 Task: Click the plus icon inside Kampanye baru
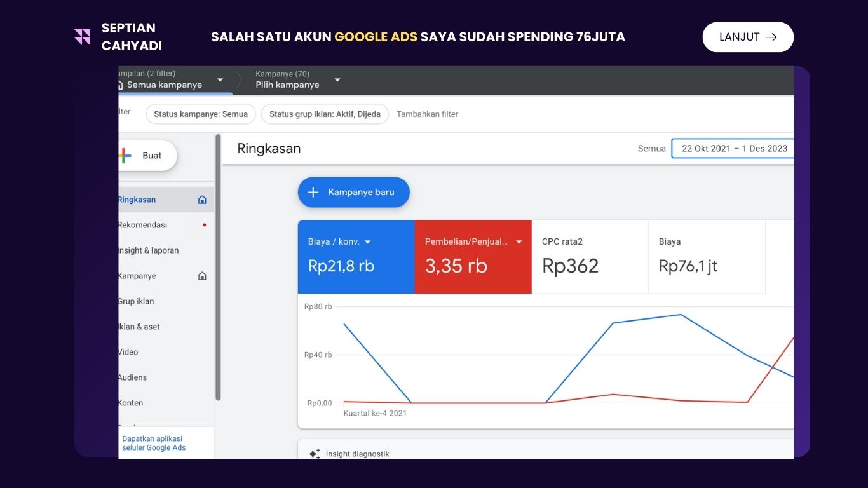click(x=313, y=192)
